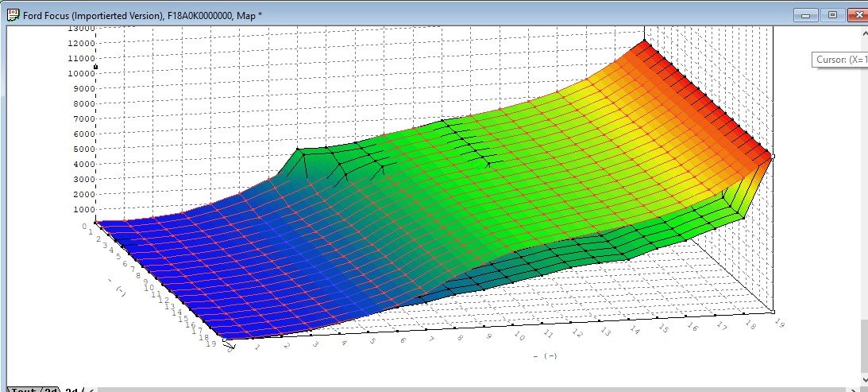The image size is (868, 392).
Task: Select the white corner handle at the red peak's right edge
Action: (x=773, y=157)
